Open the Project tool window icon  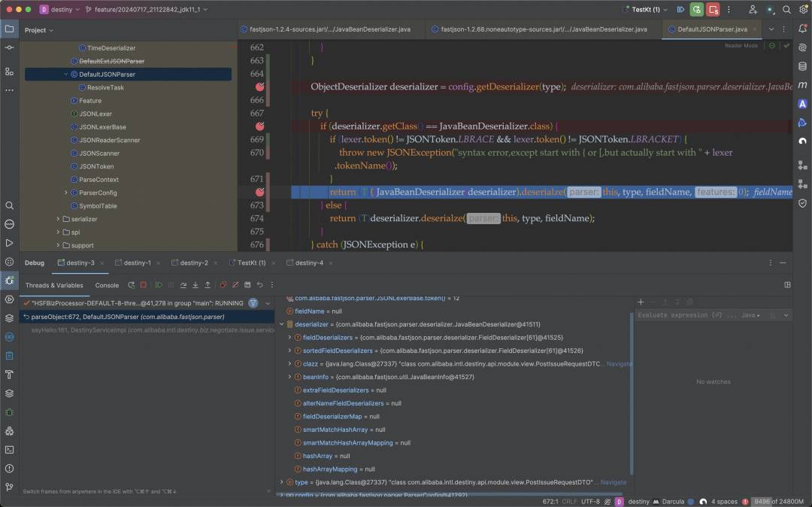coord(9,29)
